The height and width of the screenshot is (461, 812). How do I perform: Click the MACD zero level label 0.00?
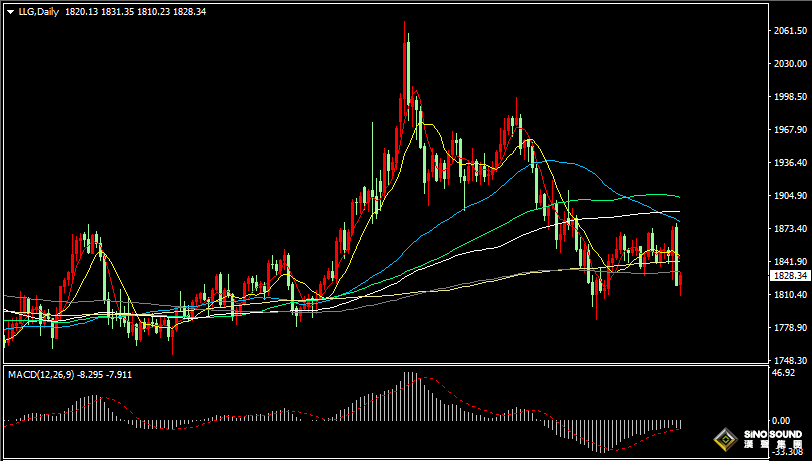point(781,421)
